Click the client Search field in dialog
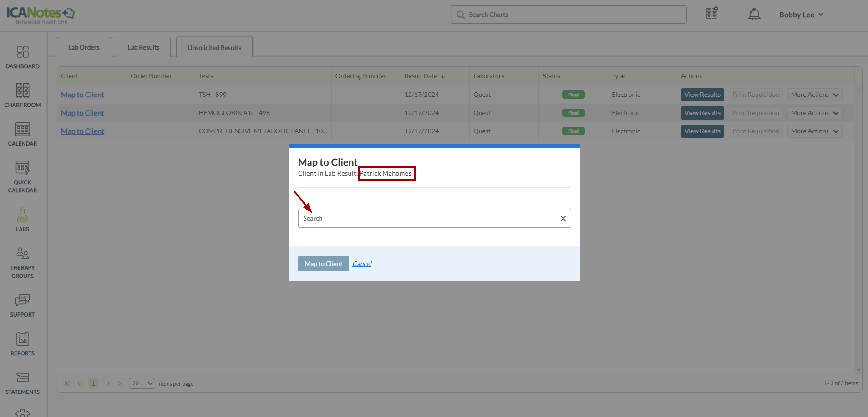 pyautogui.click(x=428, y=218)
